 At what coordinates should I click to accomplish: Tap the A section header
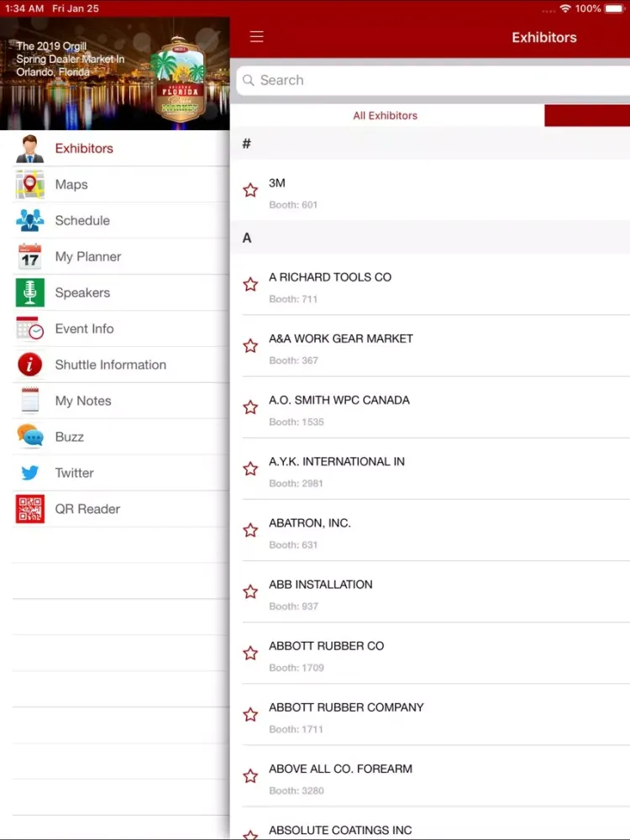click(246, 238)
